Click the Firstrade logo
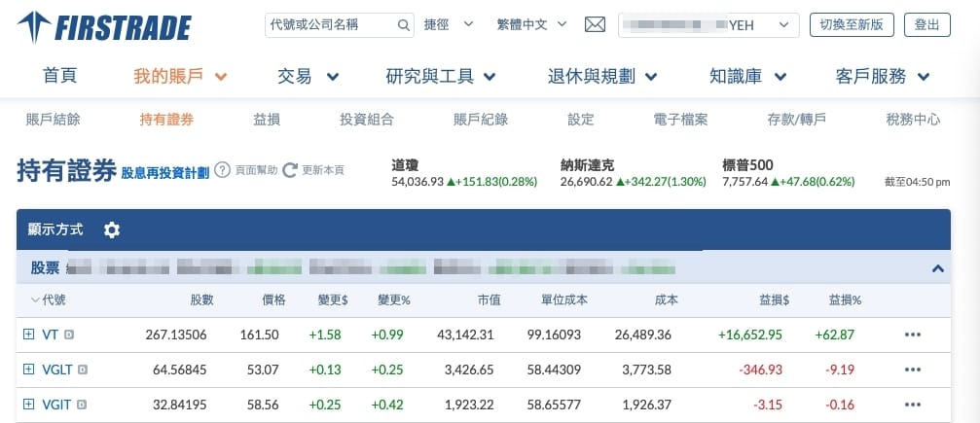Viewport: 980px width, 423px height. [104, 27]
